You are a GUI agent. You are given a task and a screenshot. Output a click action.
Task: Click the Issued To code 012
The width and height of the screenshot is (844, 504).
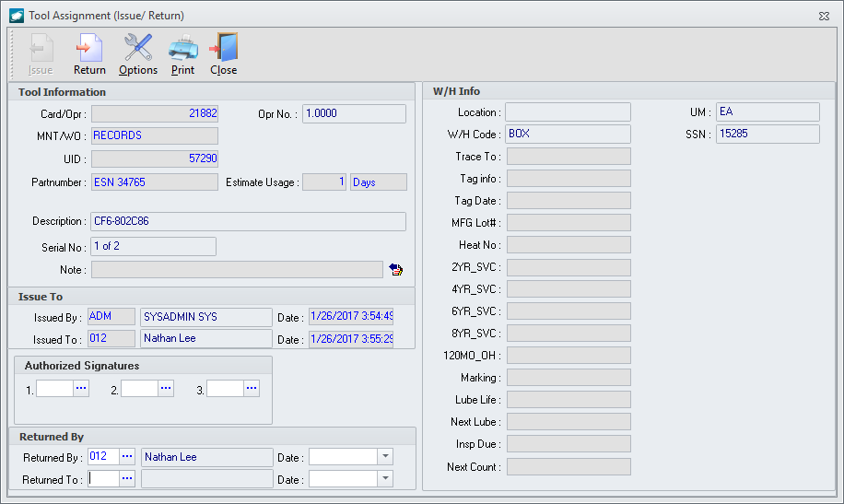(x=111, y=339)
